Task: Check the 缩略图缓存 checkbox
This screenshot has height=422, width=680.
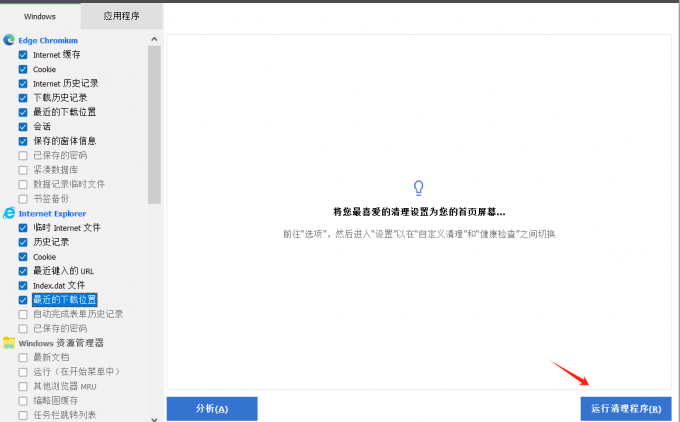Action: click(x=23, y=401)
